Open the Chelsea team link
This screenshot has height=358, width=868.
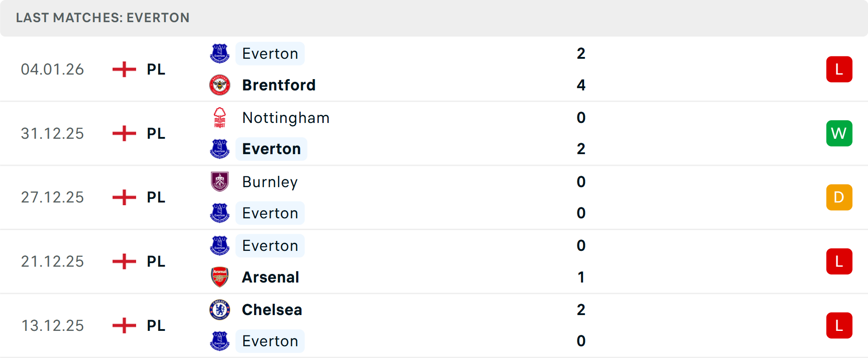point(272,310)
